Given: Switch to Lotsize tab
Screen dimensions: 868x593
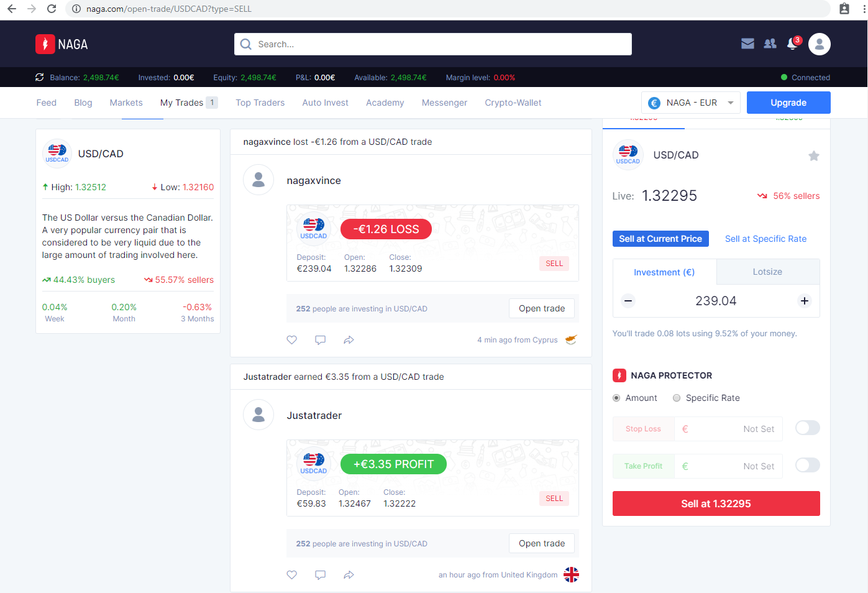Looking at the screenshot, I should (768, 272).
